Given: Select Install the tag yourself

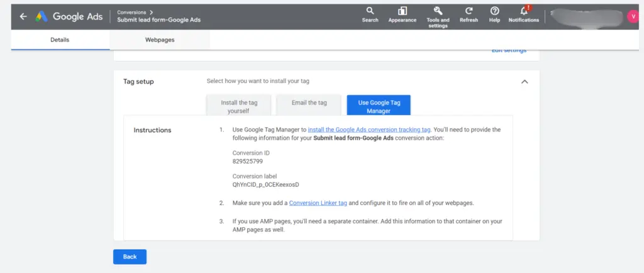Looking at the screenshot, I should click(238, 106).
